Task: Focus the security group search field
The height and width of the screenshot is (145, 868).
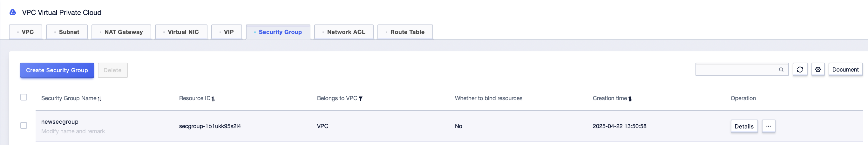Action: [x=737, y=69]
